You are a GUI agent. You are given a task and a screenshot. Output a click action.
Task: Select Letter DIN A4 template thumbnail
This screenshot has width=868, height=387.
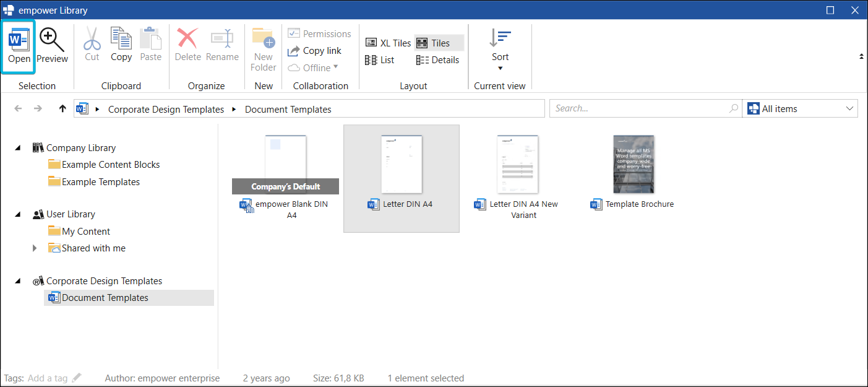point(402,164)
